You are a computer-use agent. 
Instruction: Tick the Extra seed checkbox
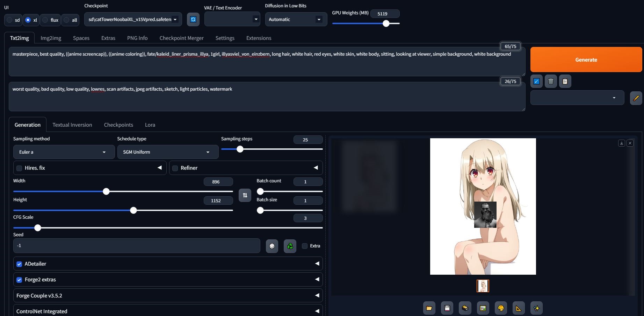coord(305,246)
